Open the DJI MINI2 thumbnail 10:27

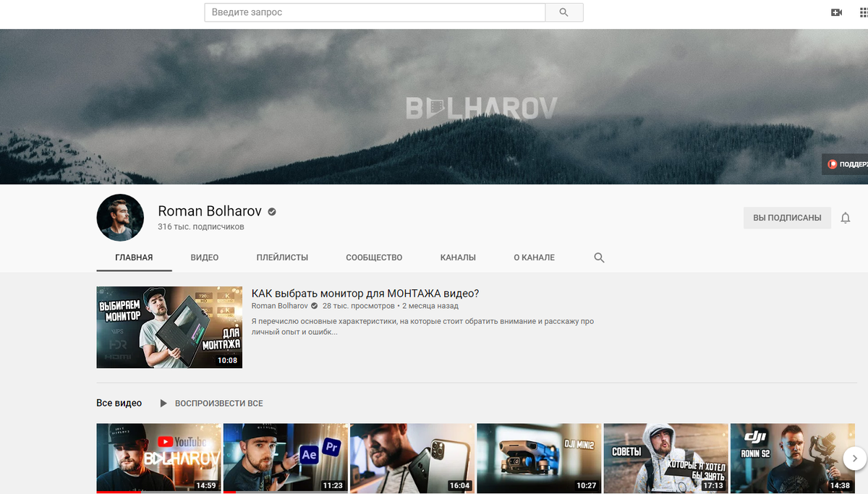(539, 459)
